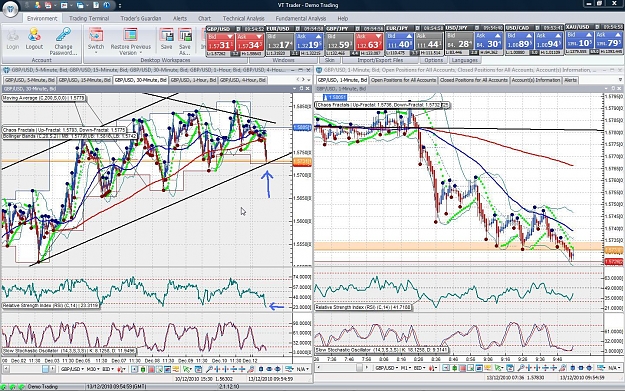Open the N/A dropdown in left chart toolbar

click(x=303, y=369)
